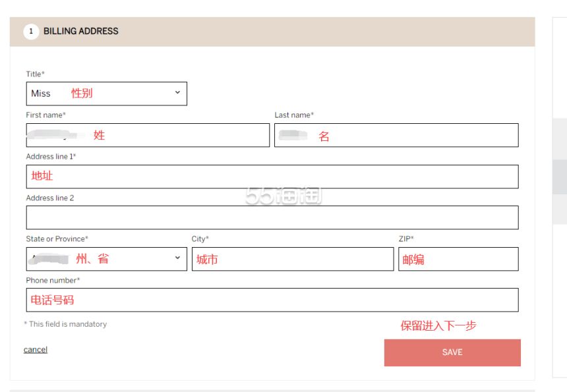This screenshot has width=567, height=392.
Task: Click the step 1 circle icon
Action: (31, 32)
